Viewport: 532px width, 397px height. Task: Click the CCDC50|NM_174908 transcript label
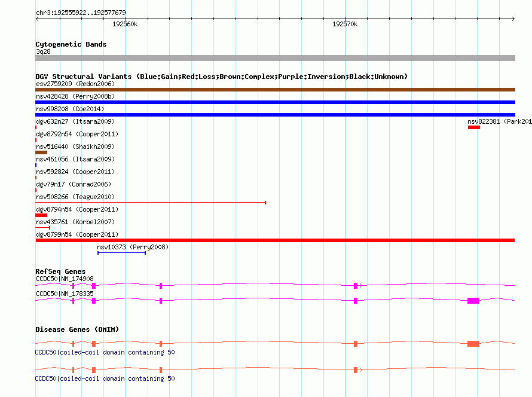[65, 279]
